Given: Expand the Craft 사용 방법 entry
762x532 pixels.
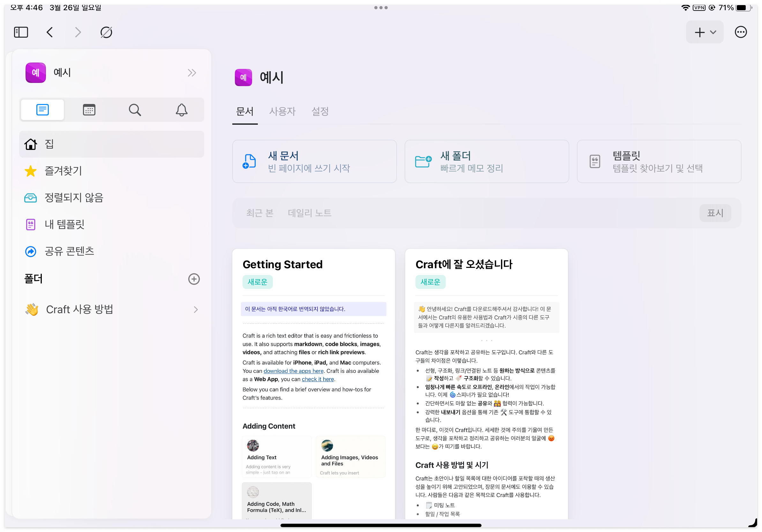Looking at the screenshot, I should (x=196, y=309).
